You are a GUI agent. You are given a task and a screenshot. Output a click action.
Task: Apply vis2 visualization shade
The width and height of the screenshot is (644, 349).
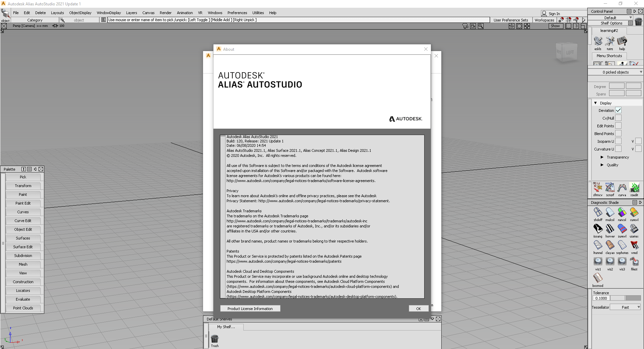[610, 262]
